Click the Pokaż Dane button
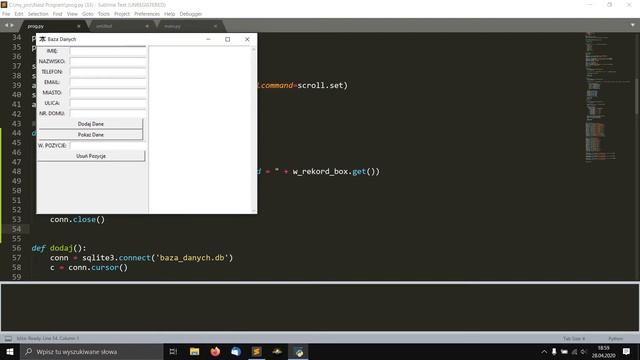 point(91,135)
